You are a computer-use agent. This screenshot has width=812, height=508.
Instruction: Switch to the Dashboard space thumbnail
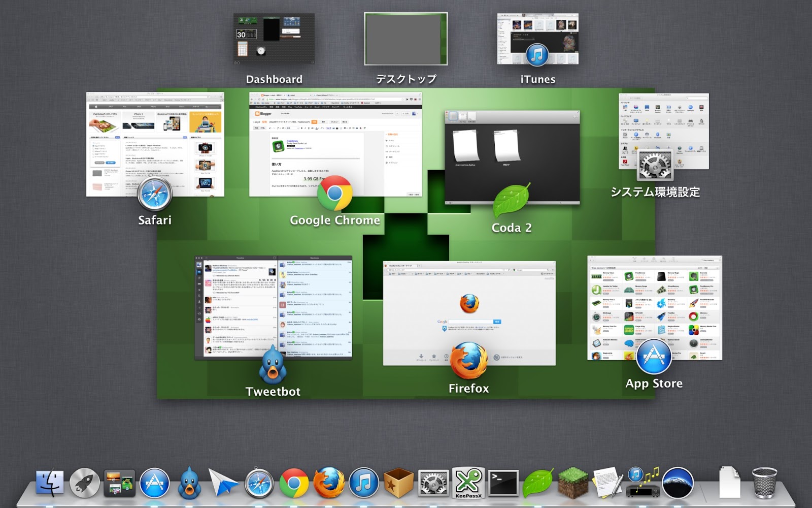click(x=274, y=39)
